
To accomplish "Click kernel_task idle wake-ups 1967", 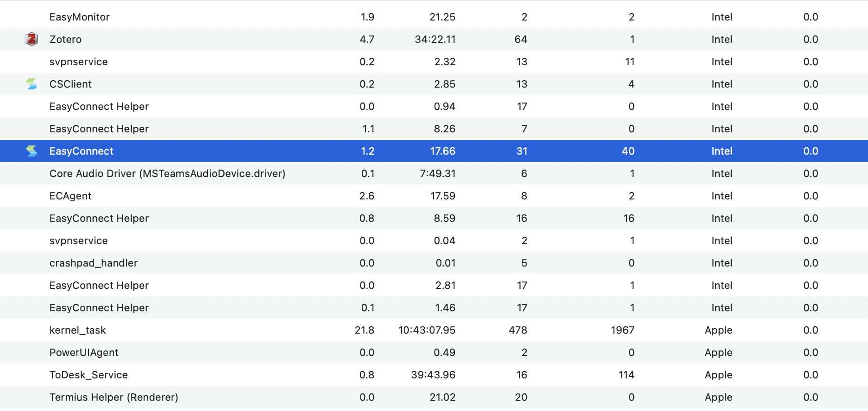I will point(623,330).
